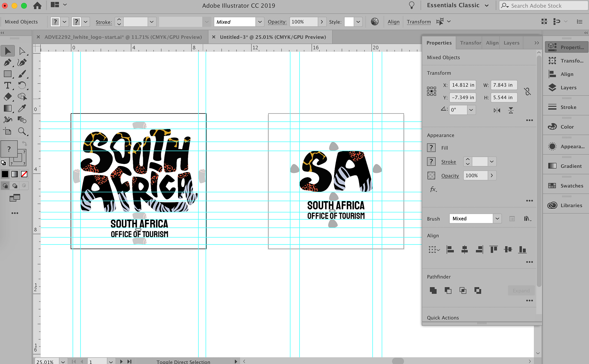The image size is (589, 364).
Task: Enable Draw Behind mode
Action: (15, 186)
